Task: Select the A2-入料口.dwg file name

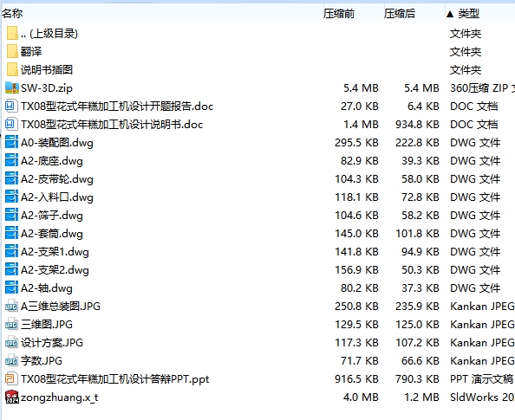Action: pos(57,197)
